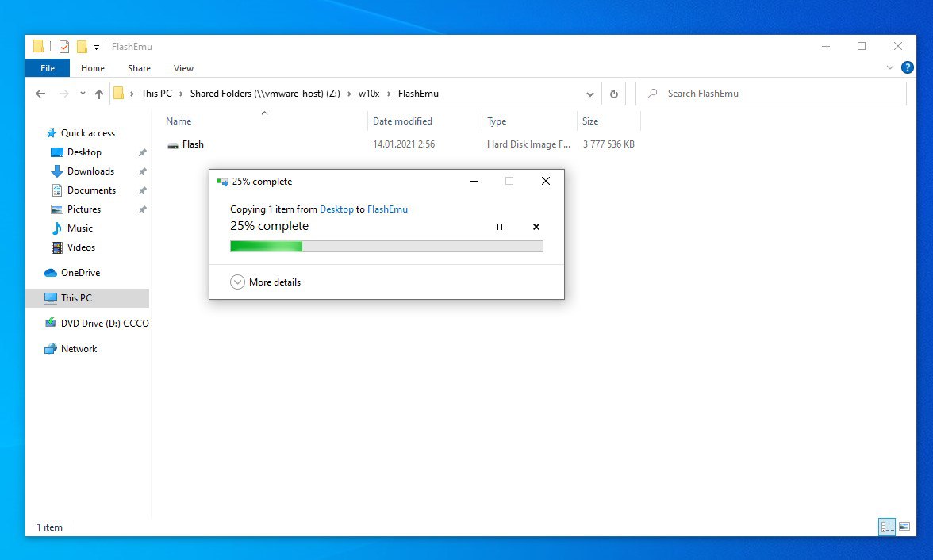
Task: Click the Properties quick access toolbar icon
Action: pos(64,47)
